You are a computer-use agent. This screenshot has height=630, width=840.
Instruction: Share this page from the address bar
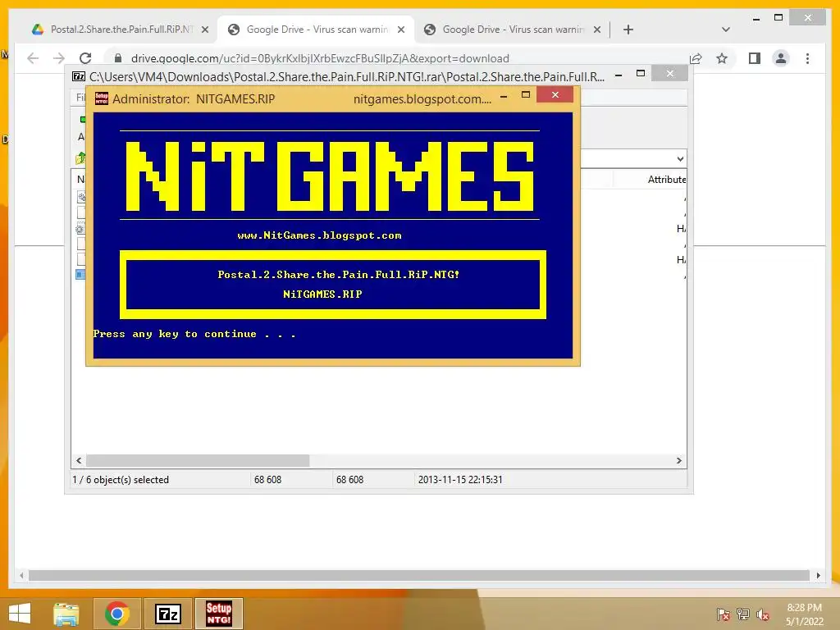pos(696,58)
